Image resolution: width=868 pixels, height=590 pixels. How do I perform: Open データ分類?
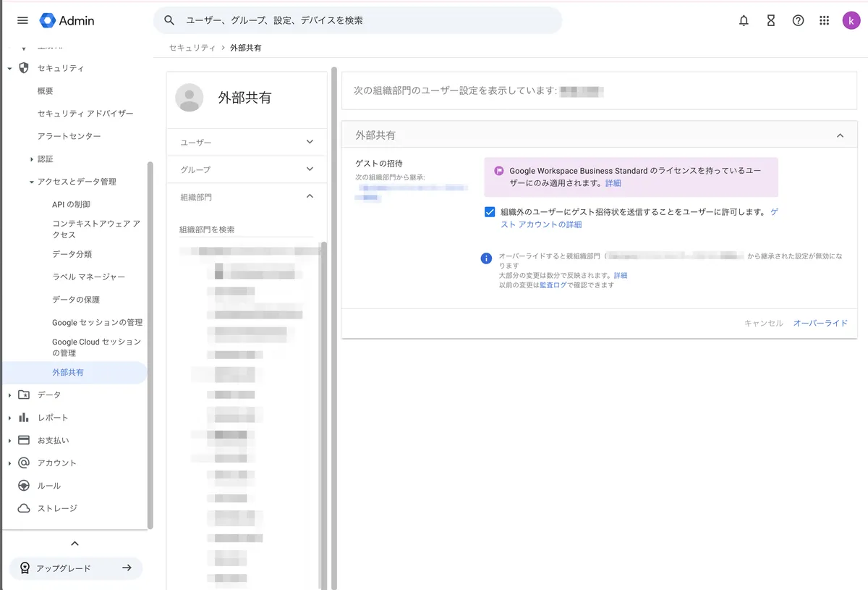pyautogui.click(x=72, y=254)
